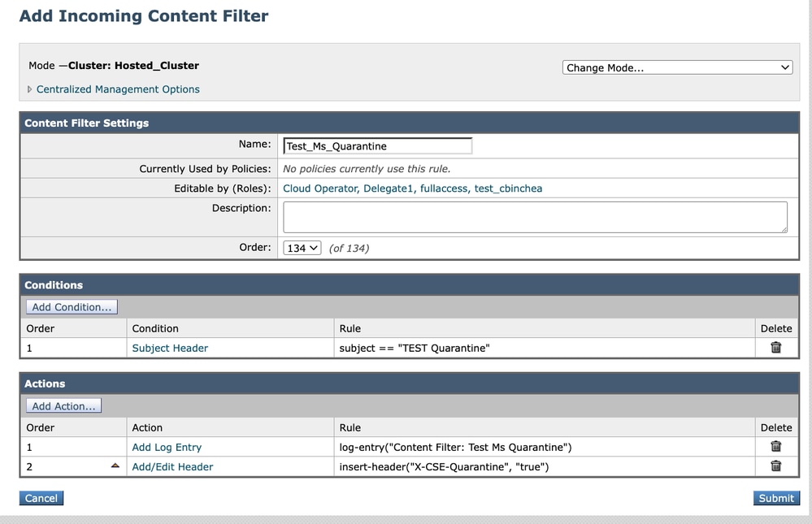
Task: Remove the Add/Edit Header action with trash icon
Action: [775, 466]
